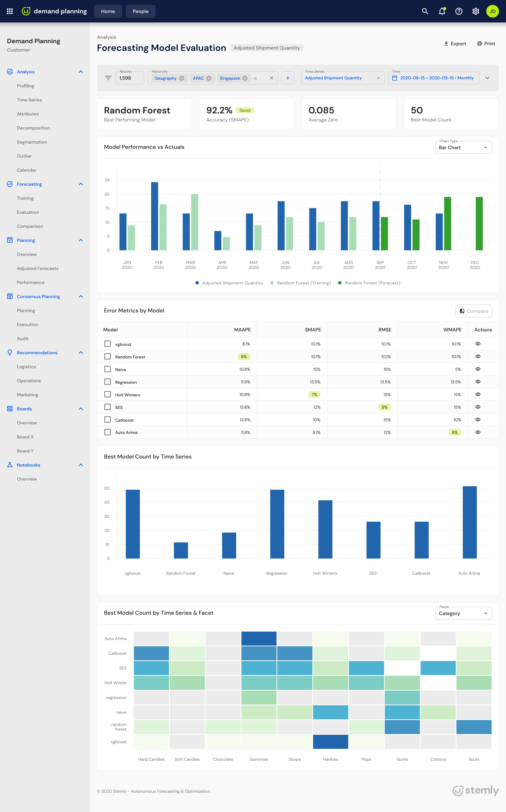This screenshot has height=812, width=506.
Task: Collapse the Consensus Planning section
Action: pyautogui.click(x=81, y=297)
